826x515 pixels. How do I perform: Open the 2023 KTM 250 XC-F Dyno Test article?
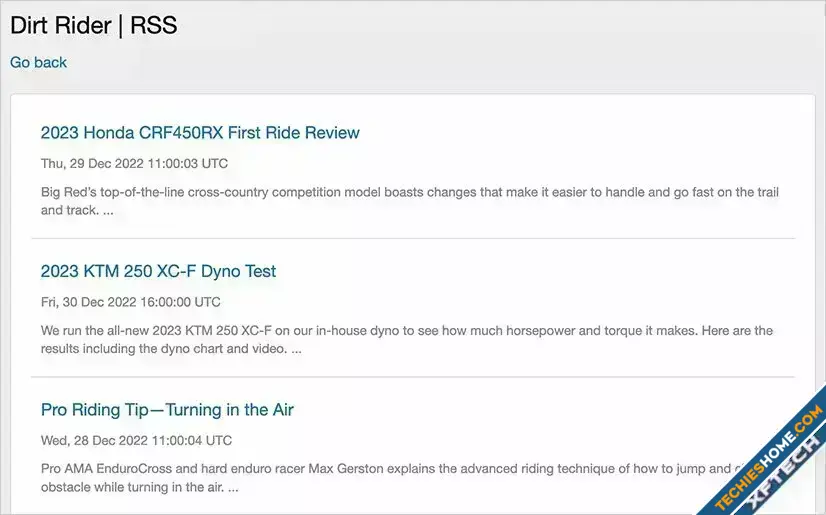pos(158,271)
